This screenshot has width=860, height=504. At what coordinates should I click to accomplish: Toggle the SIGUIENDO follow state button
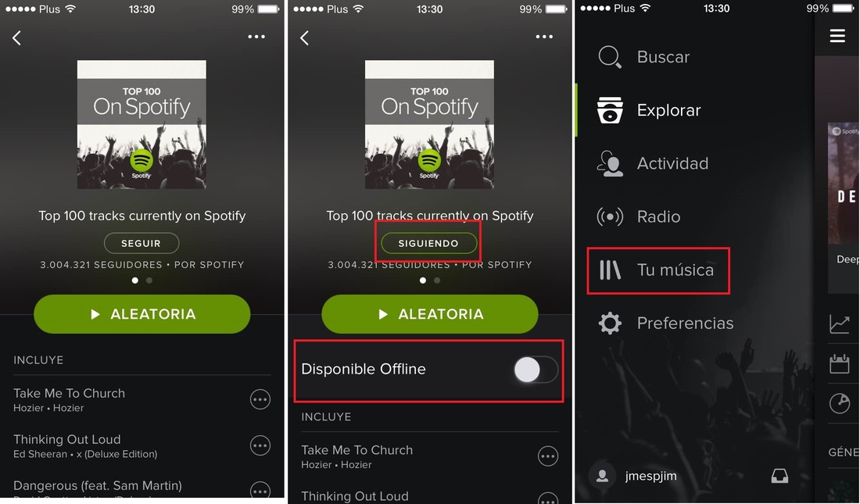[429, 243]
